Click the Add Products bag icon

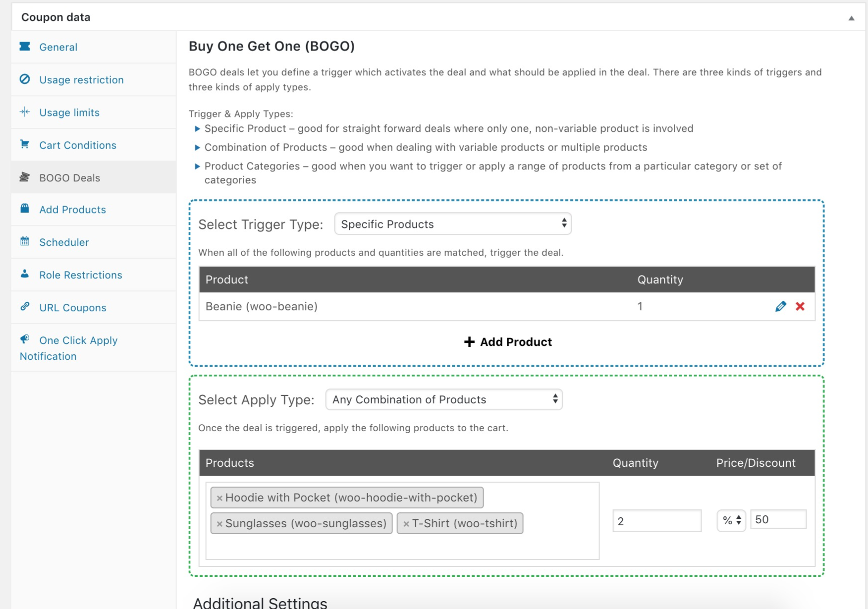click(25, 209)
